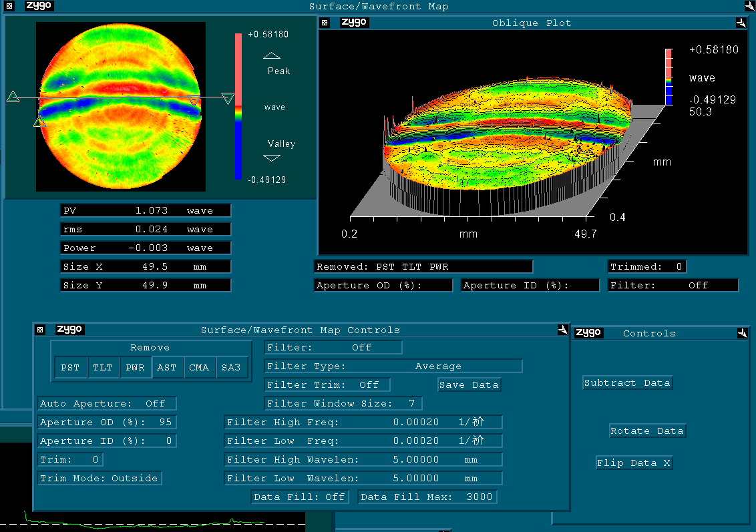Open the Oblique Plot window menu box
This screenshot has width=756, height=532.
click(x=325, y=23)
